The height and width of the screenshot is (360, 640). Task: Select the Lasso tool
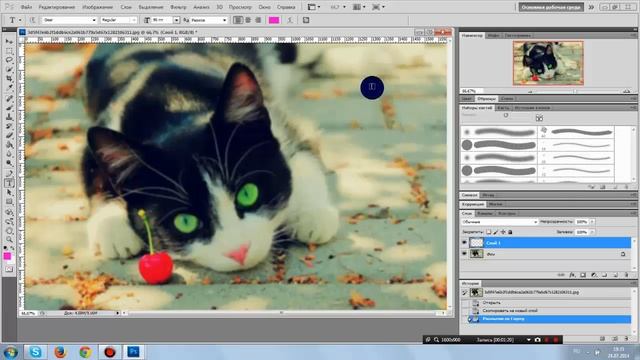pos(9,60)
